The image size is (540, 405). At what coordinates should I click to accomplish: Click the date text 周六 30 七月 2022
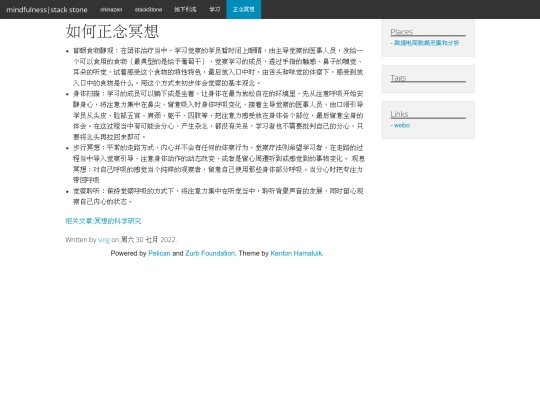pos(148,240)
